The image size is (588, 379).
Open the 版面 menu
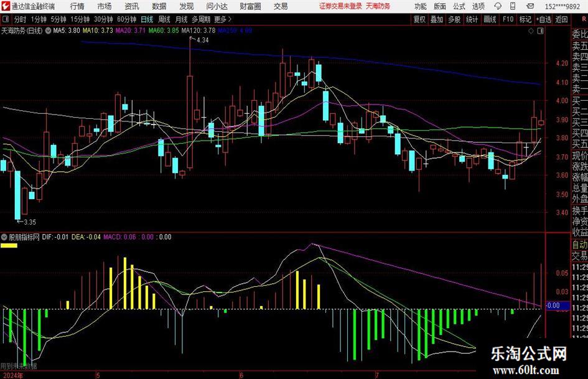(x=440, y=6)
